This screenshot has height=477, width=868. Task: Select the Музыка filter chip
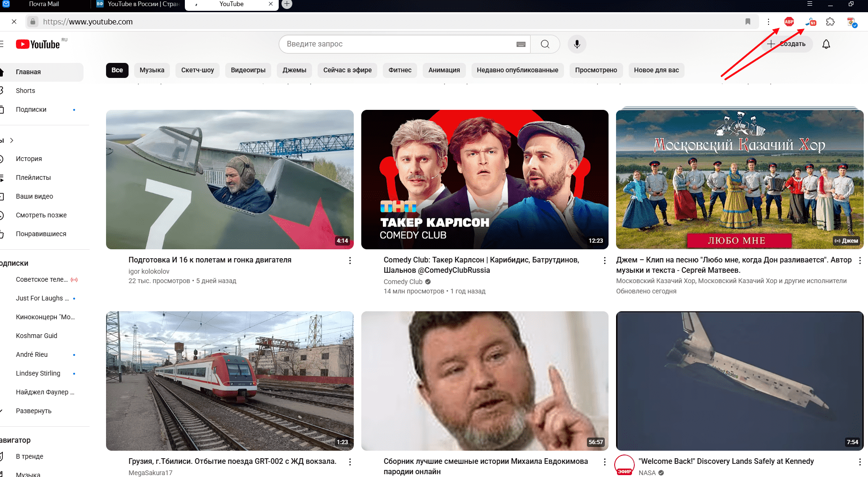pyautogui.click(x=152, y=70)
